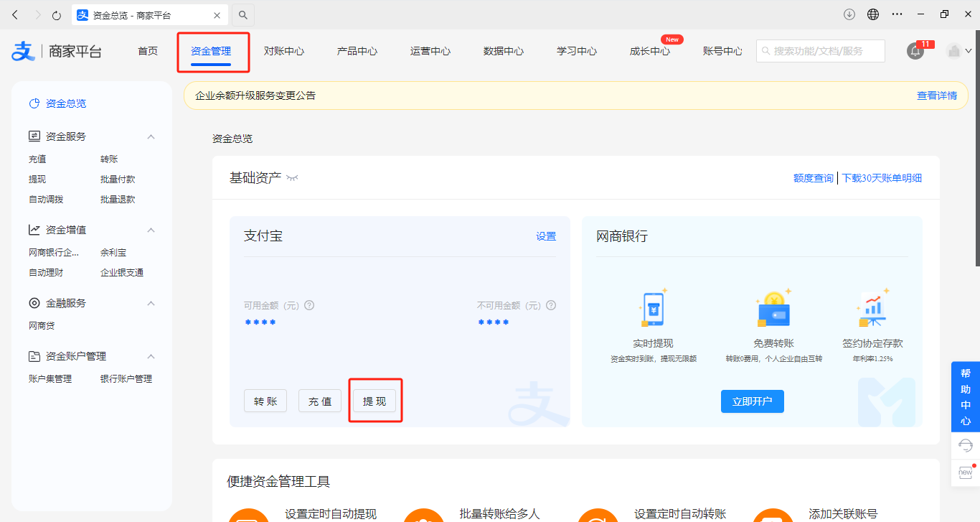Click the 资金总览 sidebar pie icon
Screen dimensions: 980x522
click(34, 103)
